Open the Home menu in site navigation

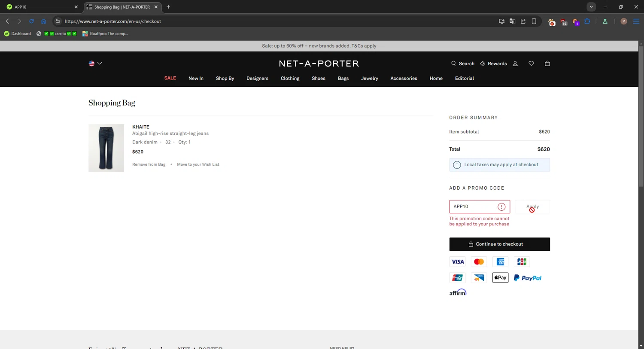pyautogui.click(x=436, y=78)
